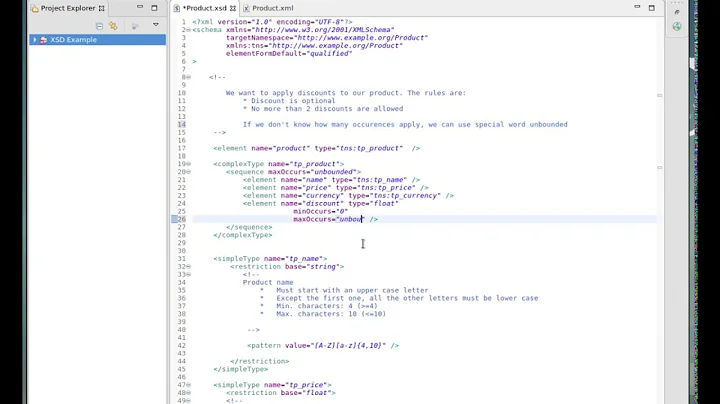Click the Restore icon in right trim stack
720x404 pixels.
click(677, 12)
